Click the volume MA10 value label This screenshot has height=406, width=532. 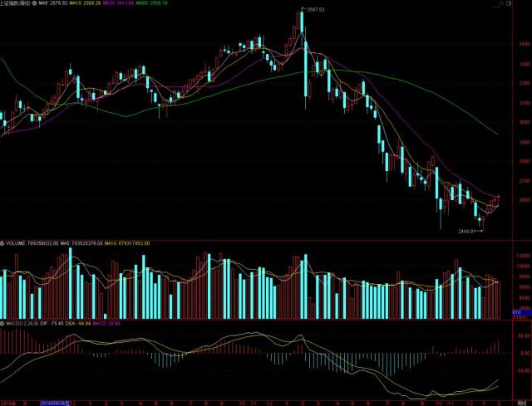(127, 243)
